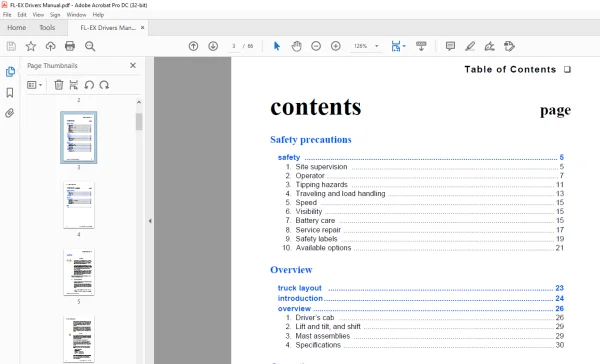Rotate page clockwise icon
The width and height of the screenshot is (600, 364).
point(104,85)
